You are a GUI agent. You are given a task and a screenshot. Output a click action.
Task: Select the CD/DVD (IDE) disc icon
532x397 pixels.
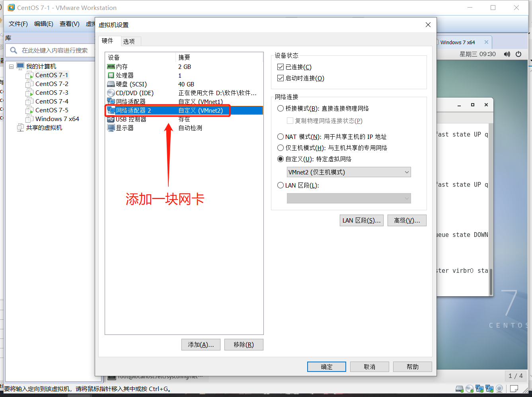tap(111, 93)
